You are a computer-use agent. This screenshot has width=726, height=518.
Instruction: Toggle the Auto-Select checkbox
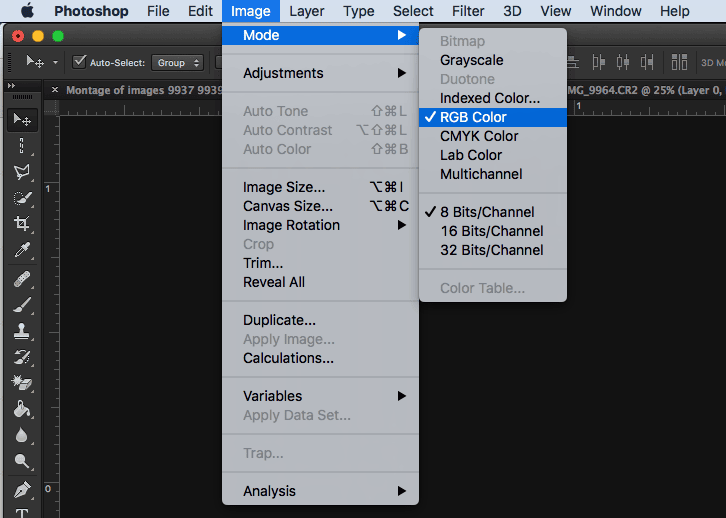tap(79, 62)
